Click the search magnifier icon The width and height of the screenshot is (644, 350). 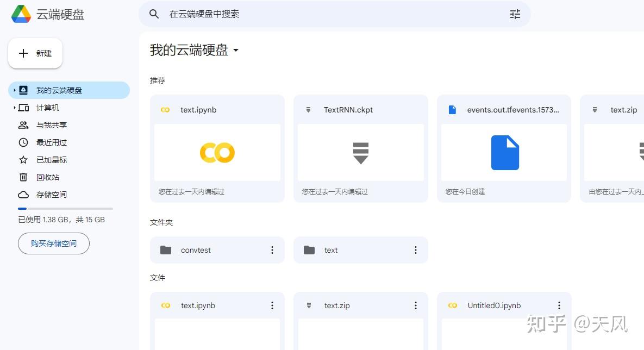pyautogui.click(x=154, y=14)
